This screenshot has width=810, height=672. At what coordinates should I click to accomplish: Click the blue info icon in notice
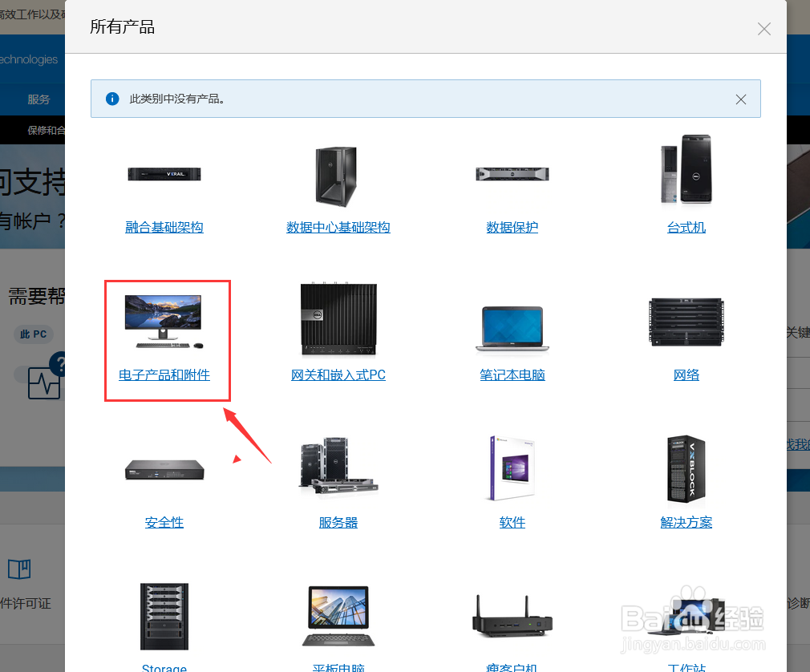[112, 99]
